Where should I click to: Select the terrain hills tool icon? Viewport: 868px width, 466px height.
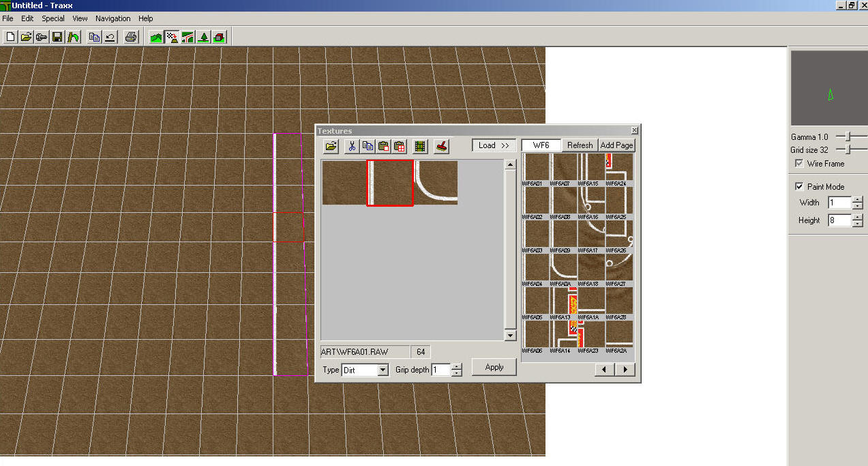(157, 37)
